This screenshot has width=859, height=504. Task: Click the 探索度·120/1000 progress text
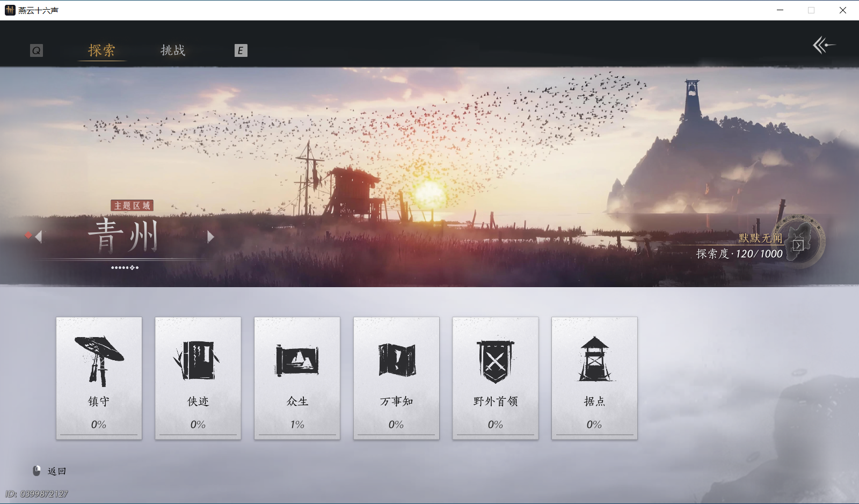tap(739, 254)
